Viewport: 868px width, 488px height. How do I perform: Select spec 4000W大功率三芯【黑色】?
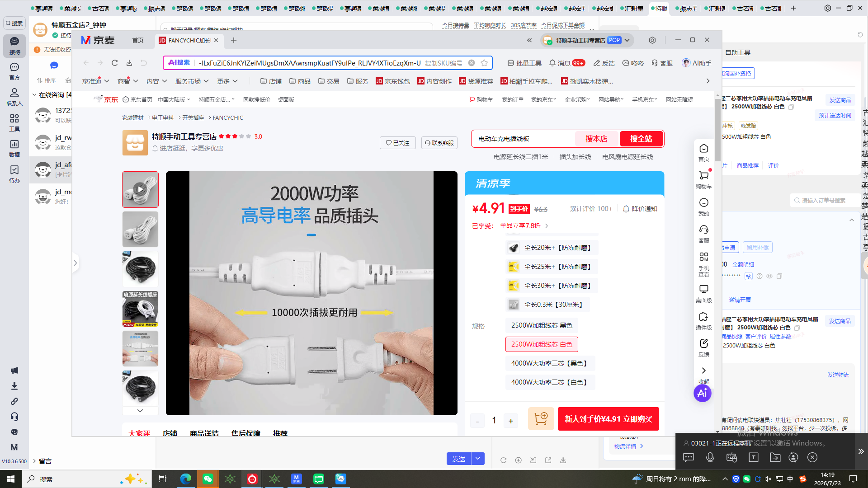pyautogui.click(x=550, y=363)
